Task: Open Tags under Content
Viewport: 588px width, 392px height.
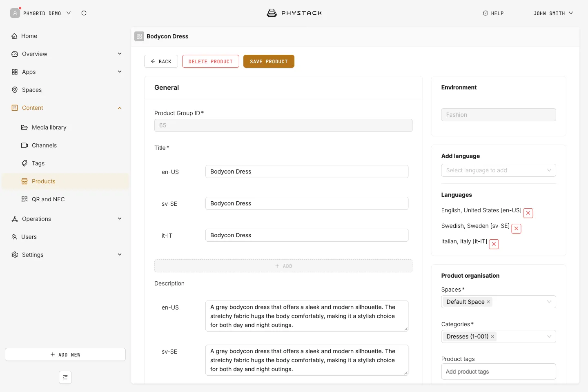Action: pos(65,163)
